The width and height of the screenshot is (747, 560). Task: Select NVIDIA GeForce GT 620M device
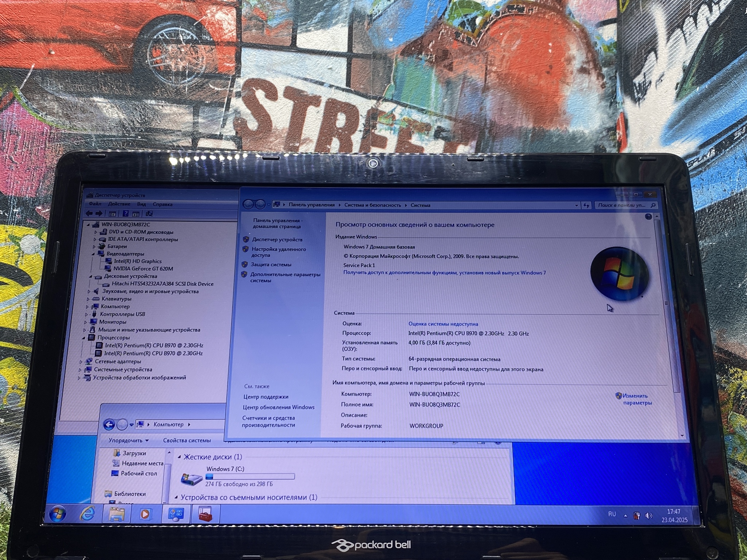143,269
